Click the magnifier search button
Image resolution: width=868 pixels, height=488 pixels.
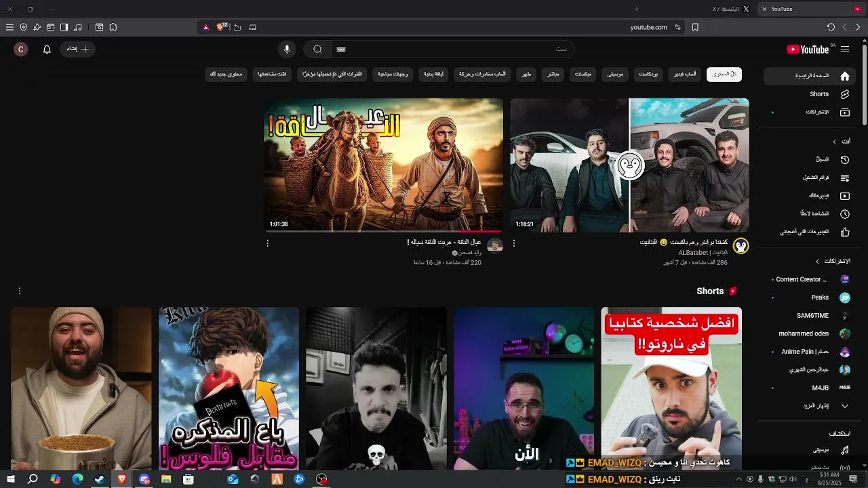[317, 49]
